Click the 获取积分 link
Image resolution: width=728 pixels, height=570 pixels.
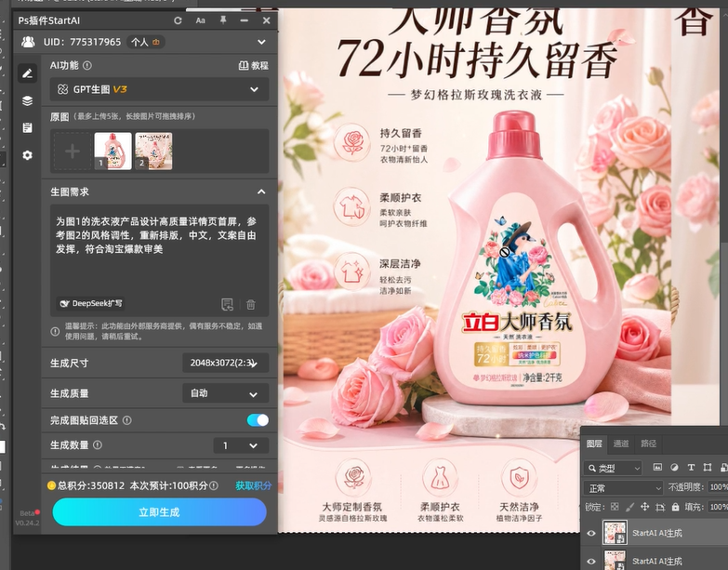coord(253,485)
